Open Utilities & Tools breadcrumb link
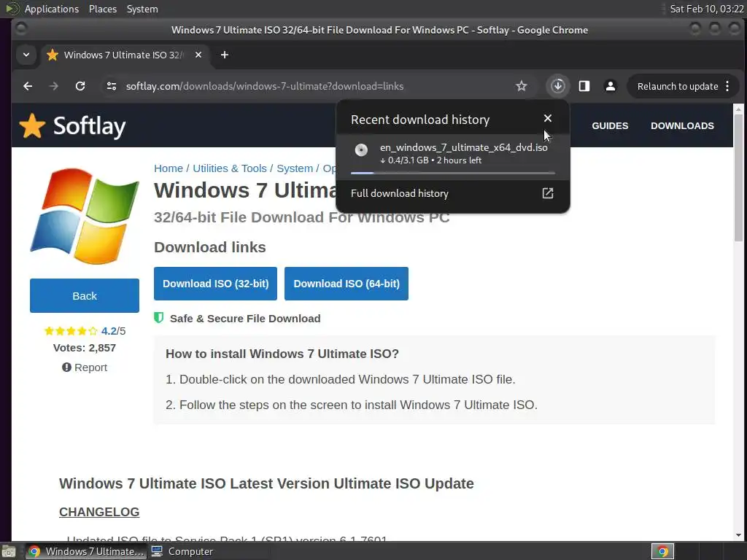 [230, 168]
